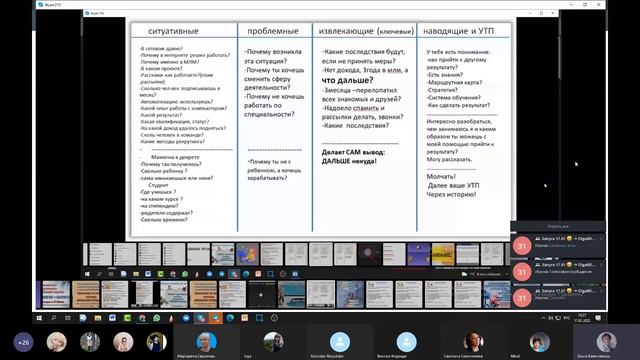Select Venera's participant tile with default avatar
This screenshot has height=360, width=640.
[406, 342]
